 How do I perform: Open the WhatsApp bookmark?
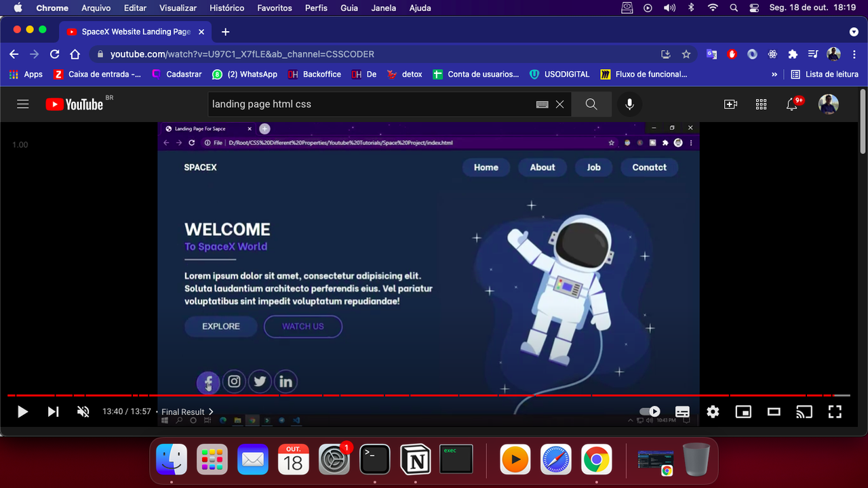click(245, 75)
